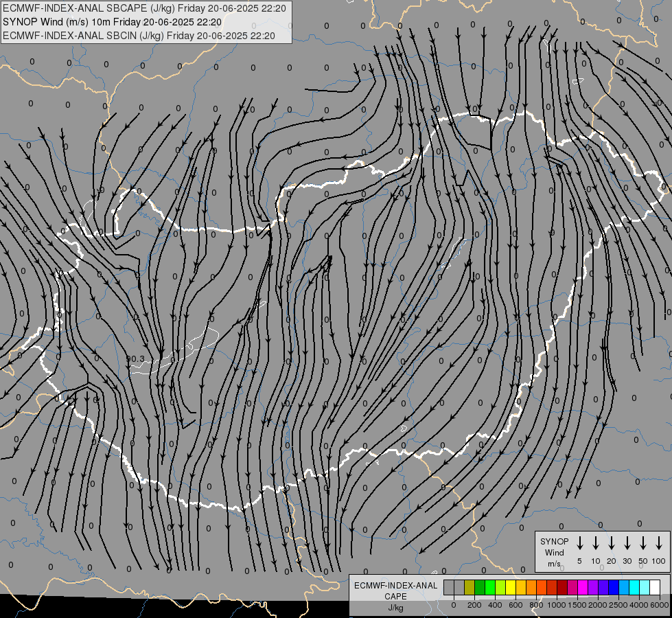Click the 30 m/s wind arrow in legend
Viewport: 672px width, 618px height.
click(627, 543)
